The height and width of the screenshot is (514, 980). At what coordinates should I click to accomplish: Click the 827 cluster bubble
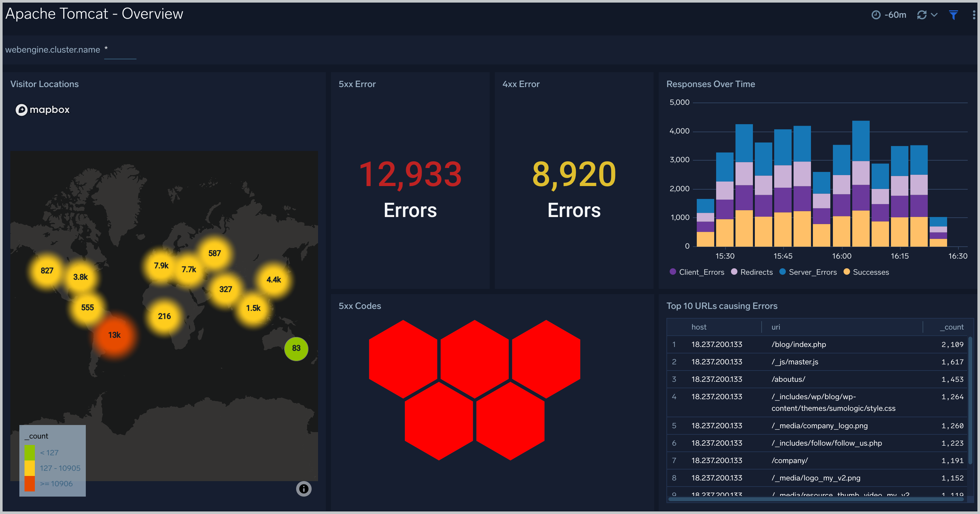(x=47, y=271)
